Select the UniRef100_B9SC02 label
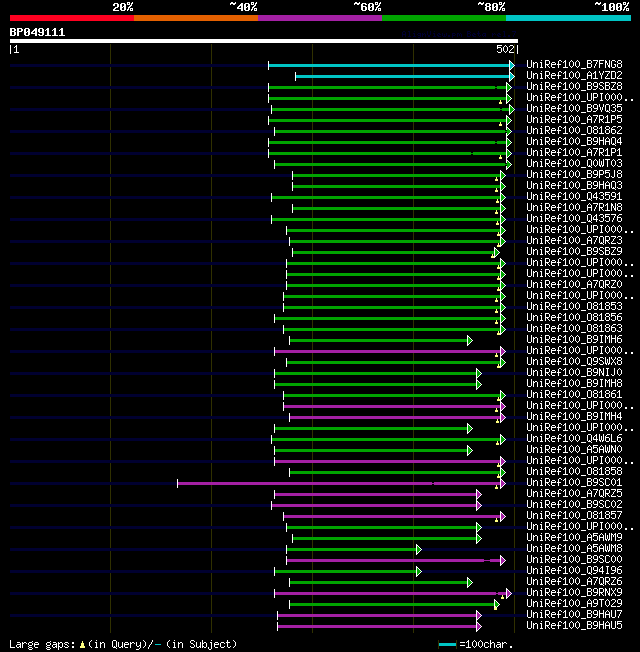640x652 pixels. (574, 504)
